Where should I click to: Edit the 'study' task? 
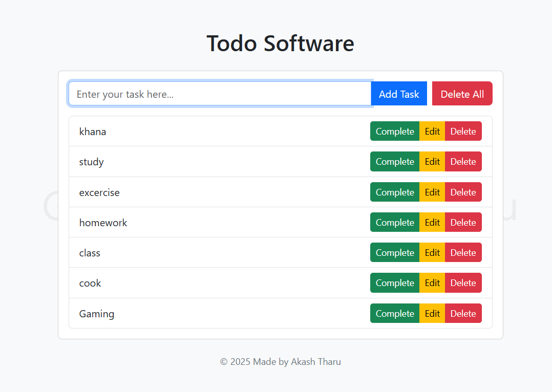(432, 161)
